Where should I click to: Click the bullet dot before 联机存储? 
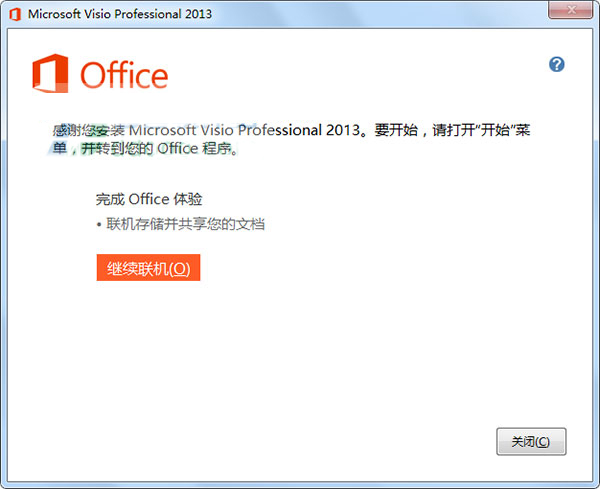click(x=99, y=225)
